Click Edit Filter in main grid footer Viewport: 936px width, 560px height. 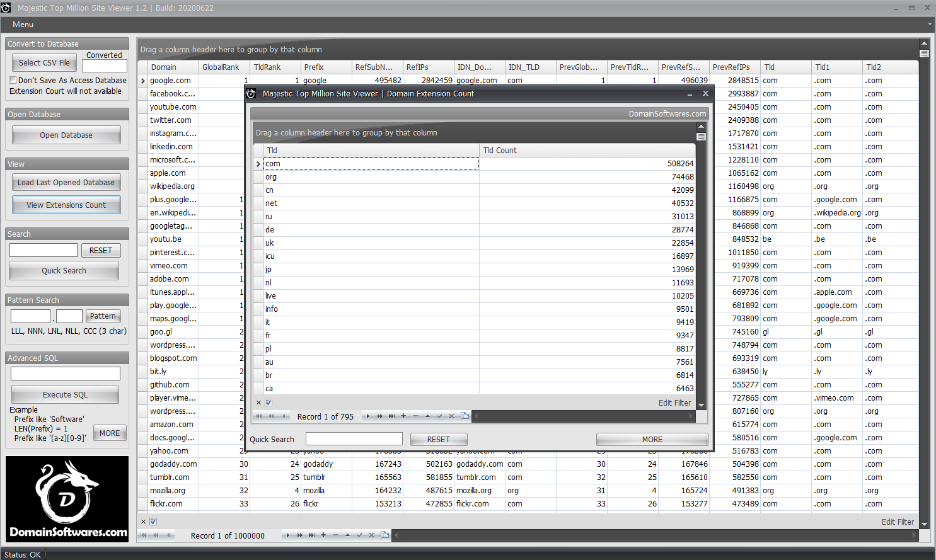(x=898, y=522)
